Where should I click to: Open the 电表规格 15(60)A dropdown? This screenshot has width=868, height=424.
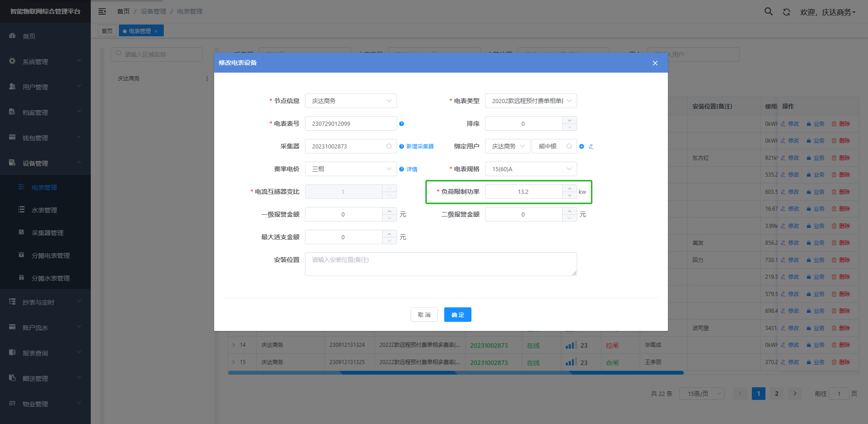(530, 169)
